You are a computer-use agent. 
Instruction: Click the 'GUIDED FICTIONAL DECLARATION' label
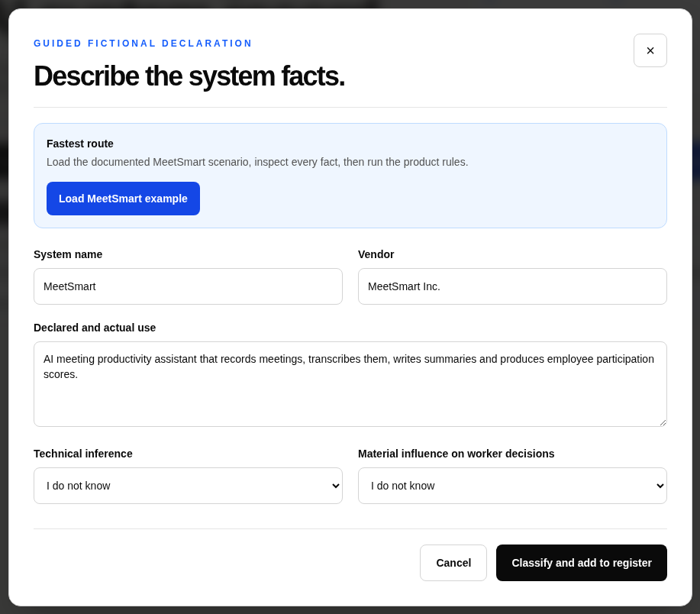[143, 44]
